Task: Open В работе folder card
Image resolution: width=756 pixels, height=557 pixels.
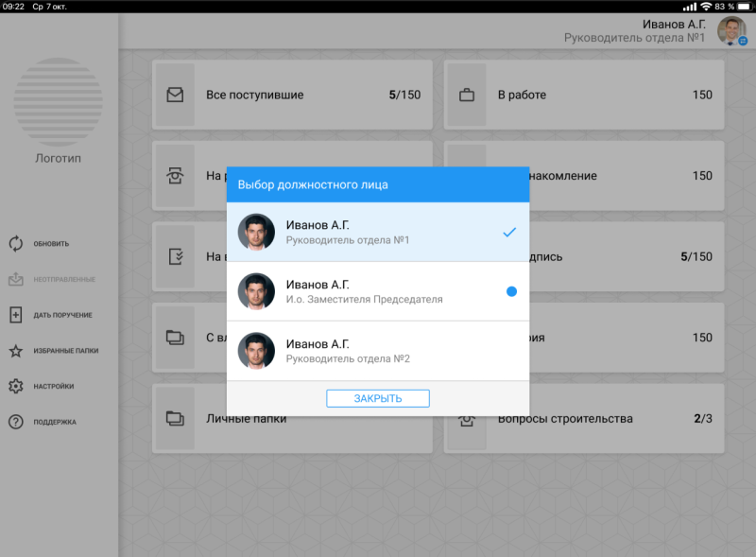Action: tap(584, 95)
